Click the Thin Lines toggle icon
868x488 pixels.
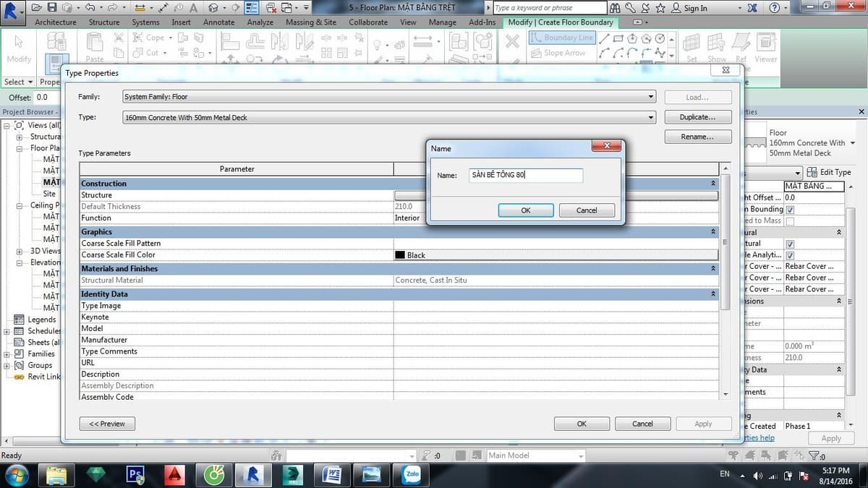click(x=252, y=8)
